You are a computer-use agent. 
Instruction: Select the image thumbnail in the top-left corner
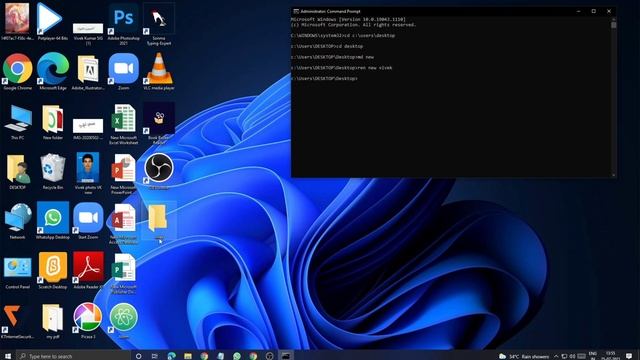[17, 22]
